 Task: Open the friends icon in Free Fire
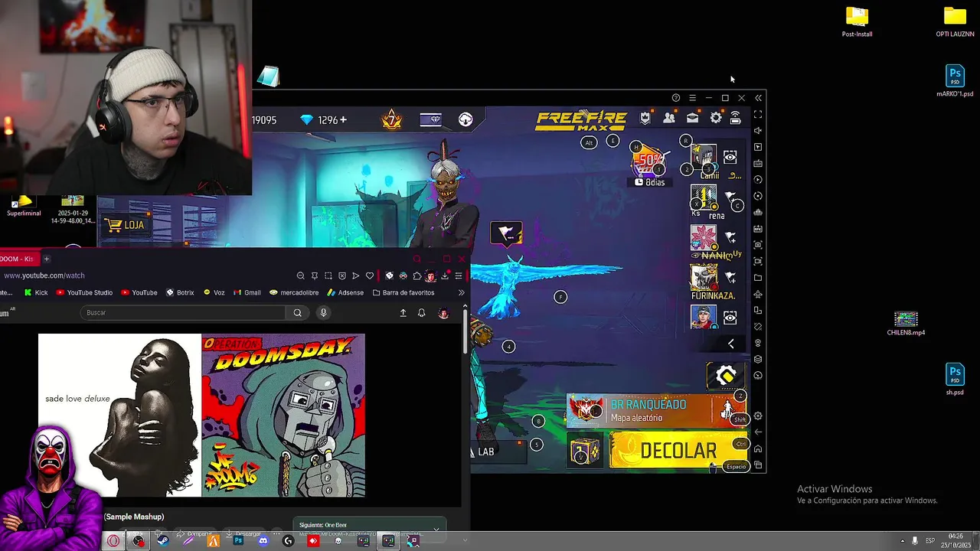669,118
